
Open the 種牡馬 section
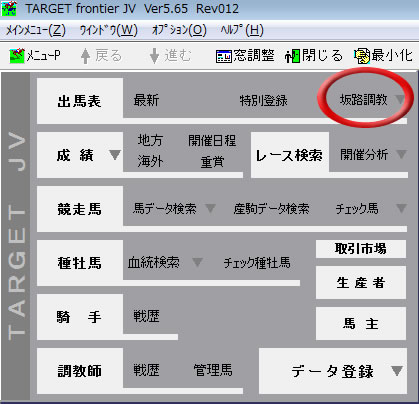[80, 263]
